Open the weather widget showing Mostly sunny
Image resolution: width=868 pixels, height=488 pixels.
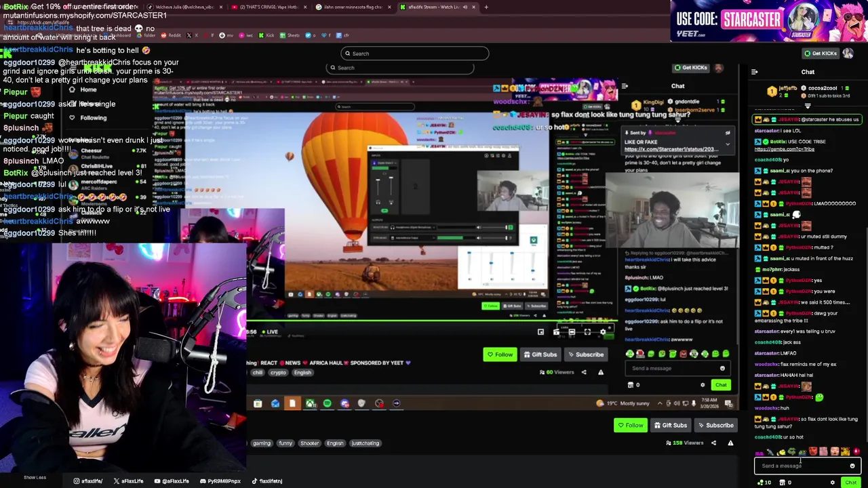coord(624,403)
